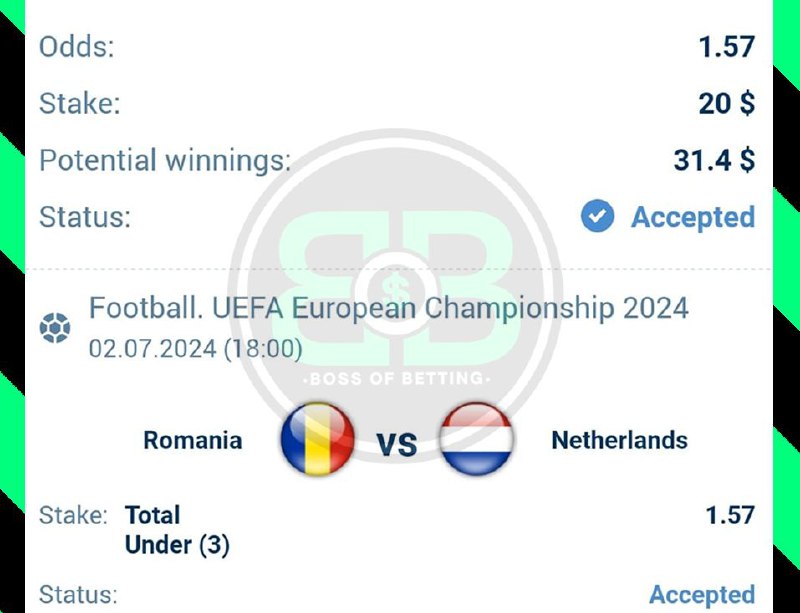This screenshot has height=613, width=800.
Task: Click the Boss of Betting caption text
Action: pos(399,379)
